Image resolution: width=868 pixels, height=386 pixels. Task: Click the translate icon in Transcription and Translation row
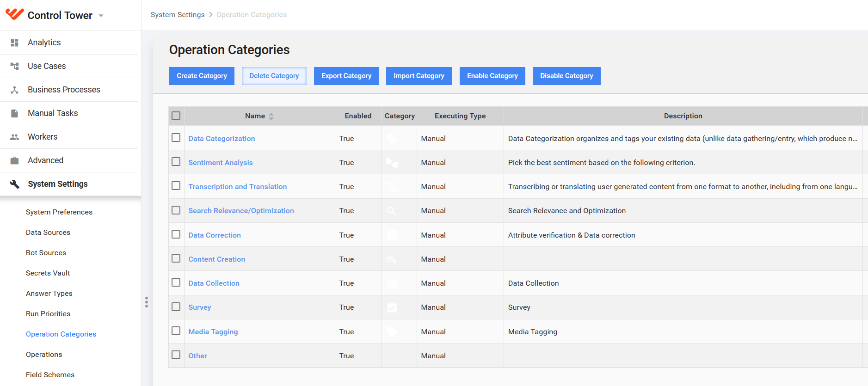coord(392,187)
